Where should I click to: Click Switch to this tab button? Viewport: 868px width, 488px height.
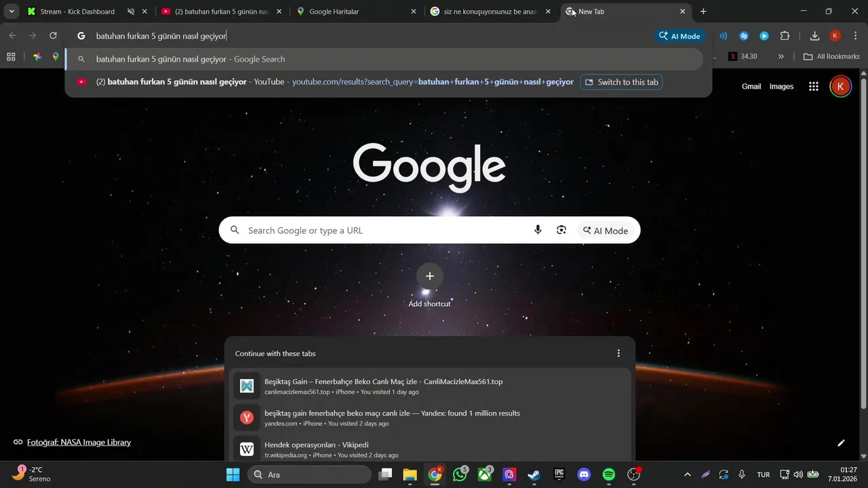coord(621,82)
